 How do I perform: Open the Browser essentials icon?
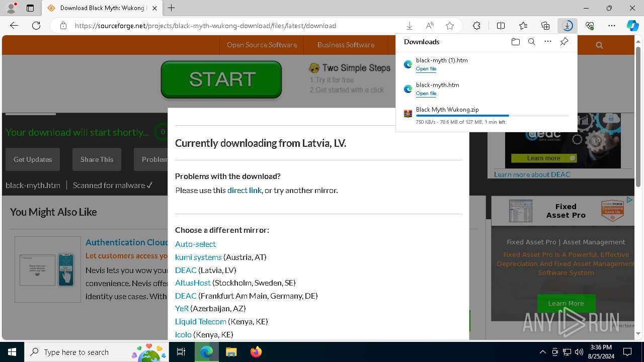(x=590, y=26)
